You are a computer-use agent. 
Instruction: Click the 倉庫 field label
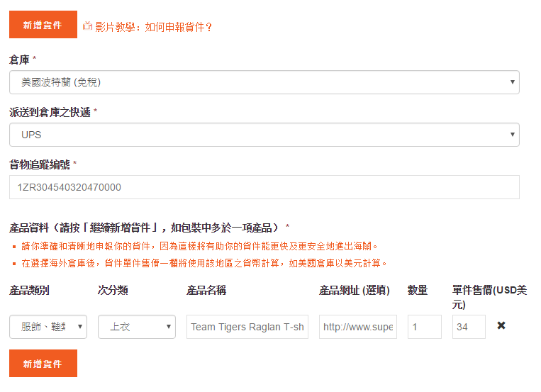(19, 60)
